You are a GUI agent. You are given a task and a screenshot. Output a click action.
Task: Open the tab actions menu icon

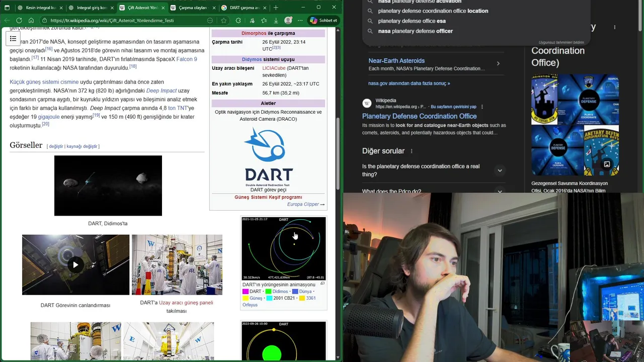click(7, 8)
